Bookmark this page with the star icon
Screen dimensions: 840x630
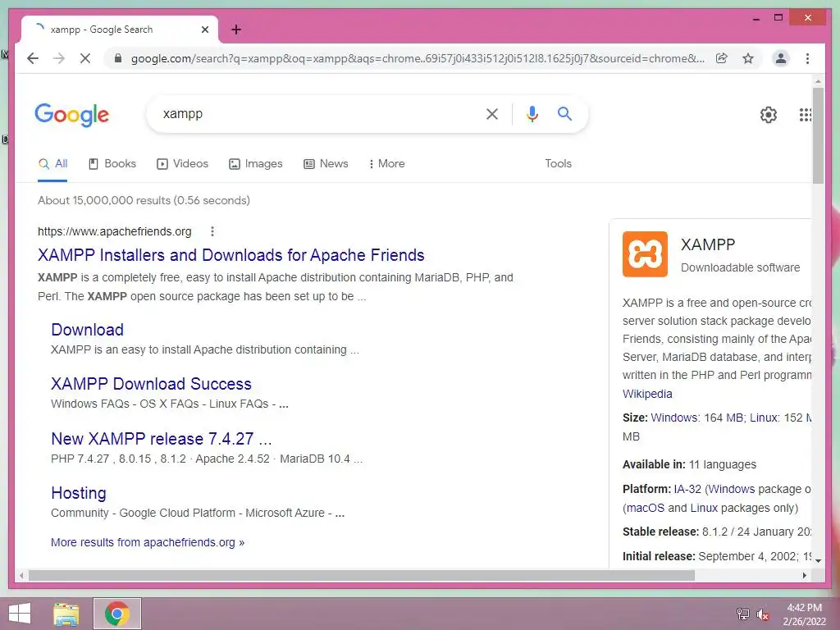(x=748, y=58)
